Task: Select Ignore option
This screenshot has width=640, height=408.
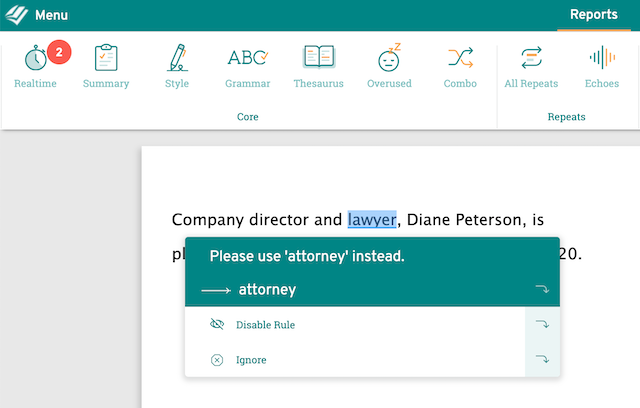Action: (x=251, y=360)
